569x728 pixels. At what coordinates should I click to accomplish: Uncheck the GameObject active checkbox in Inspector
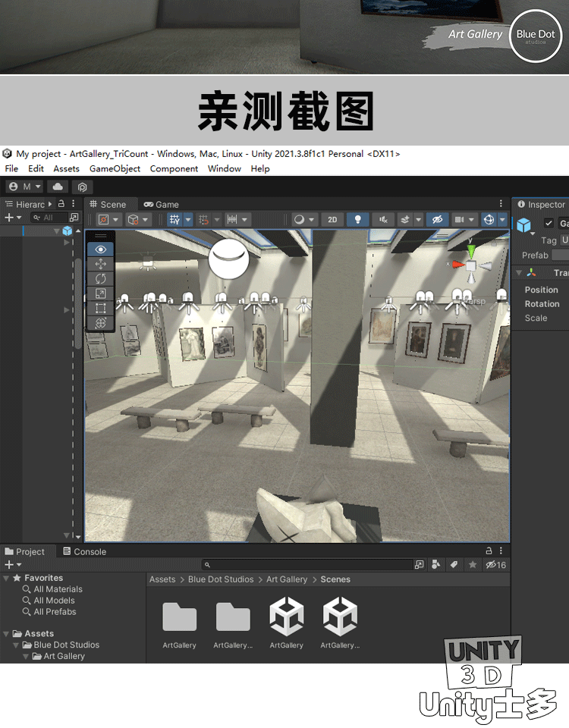coord(549,224)
